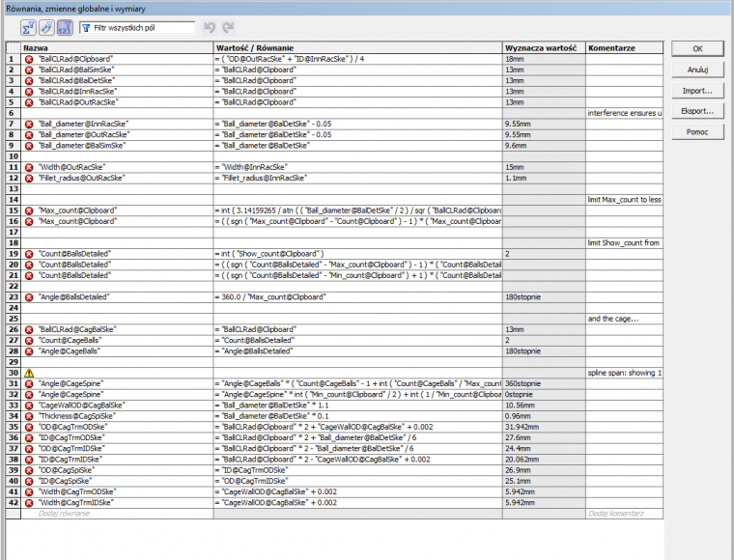Click error icon beside ID@CagTrmODSke
Image resolution: width=734 pixels, height=560 pixels.
[x=29, y=438]
